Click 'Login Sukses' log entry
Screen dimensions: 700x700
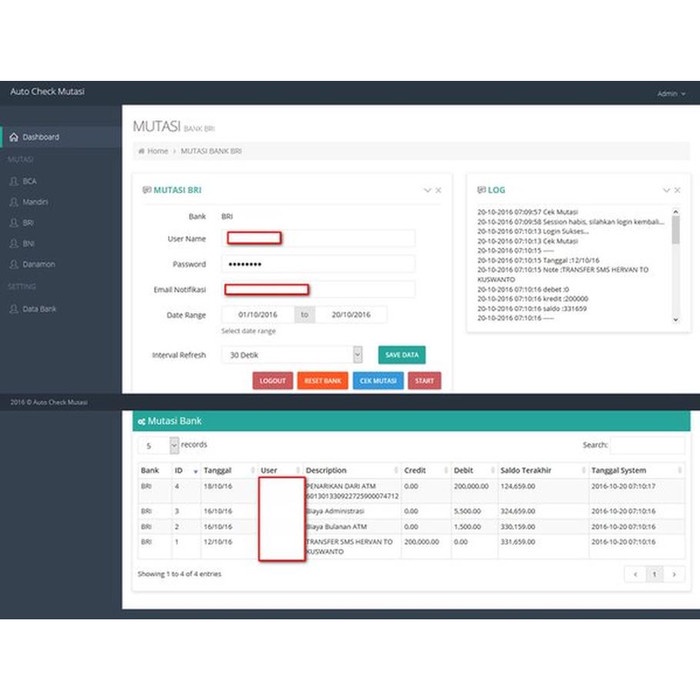(533, 231)
